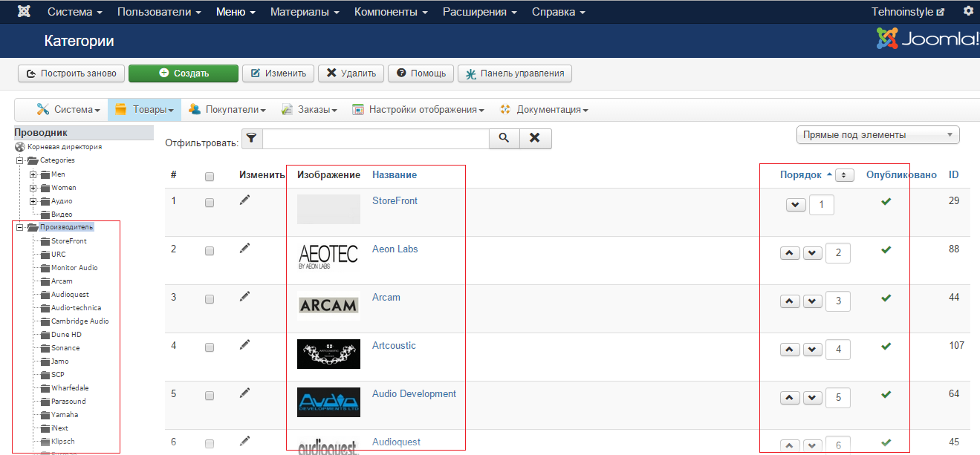The height and width of the screenshot is (455, 980).
Task: Select the Arcam row checkbox
Action: (x=210, y=299)
